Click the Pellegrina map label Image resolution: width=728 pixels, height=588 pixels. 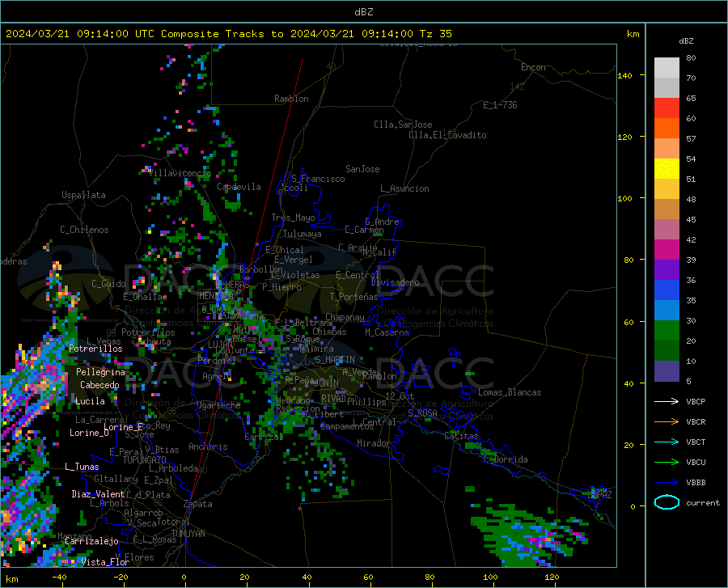click(101, 372)
